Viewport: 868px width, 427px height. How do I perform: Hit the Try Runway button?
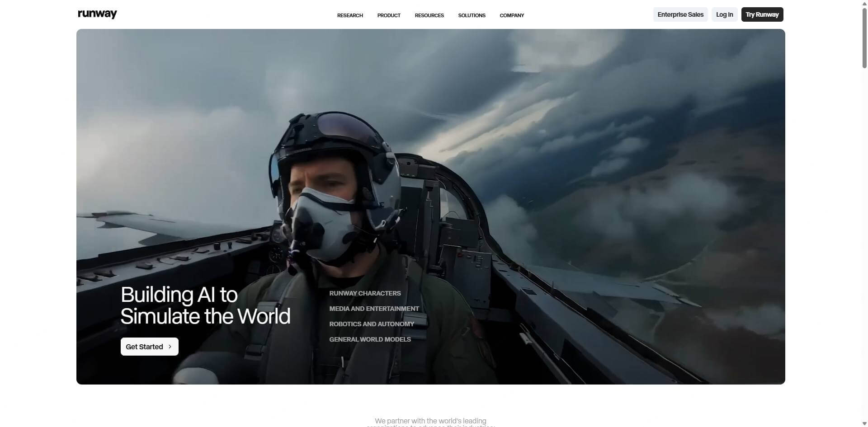(762, 14)
